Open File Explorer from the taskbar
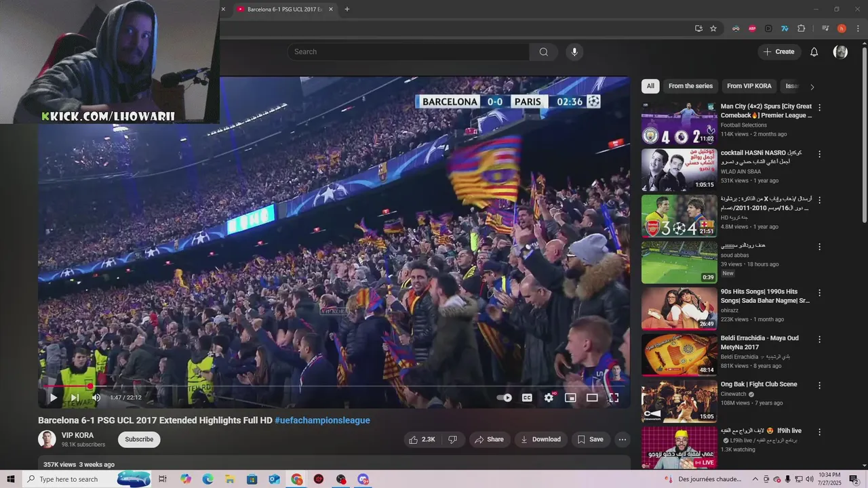The height and width of the screenshot is (488, 868). 230,479
